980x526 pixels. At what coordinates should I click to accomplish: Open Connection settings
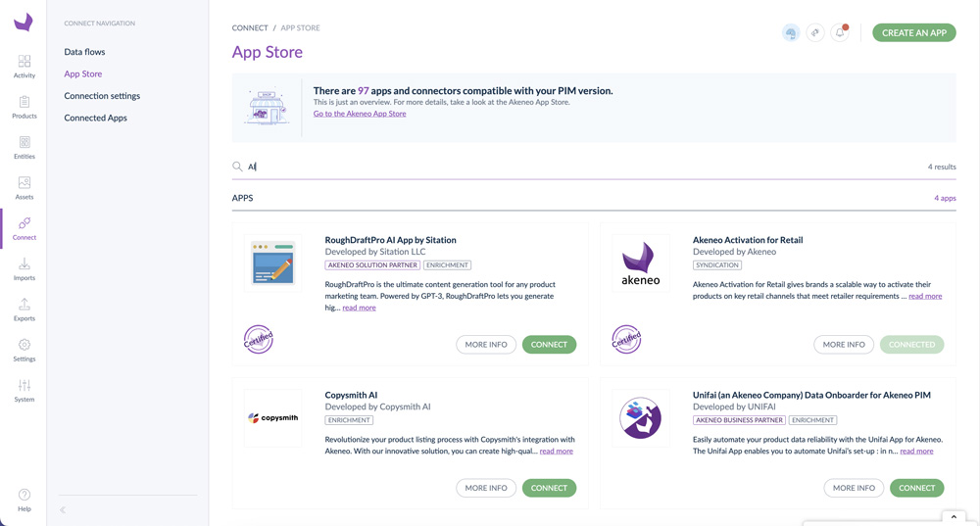[102, 96]
